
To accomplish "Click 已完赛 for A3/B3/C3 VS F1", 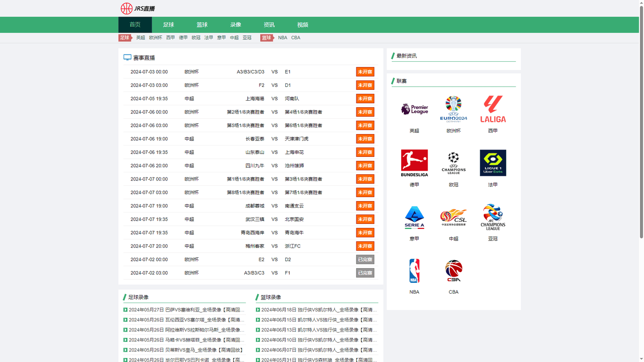I will (x=365, y=273).
